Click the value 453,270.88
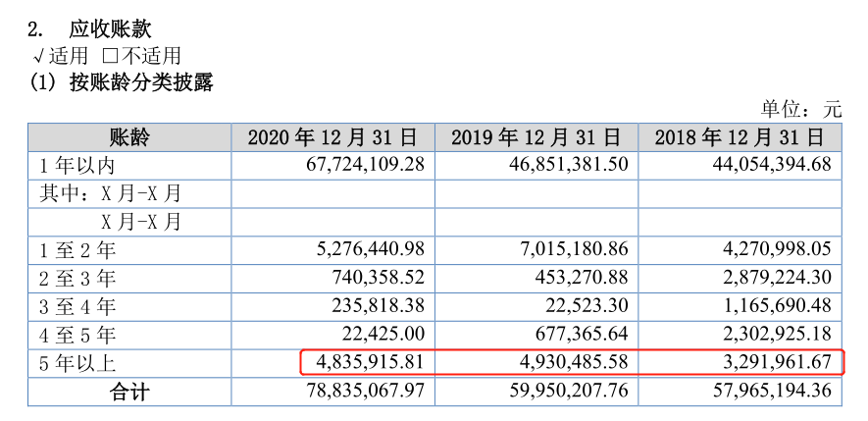The image size is (868, 421). click(583, 277)
